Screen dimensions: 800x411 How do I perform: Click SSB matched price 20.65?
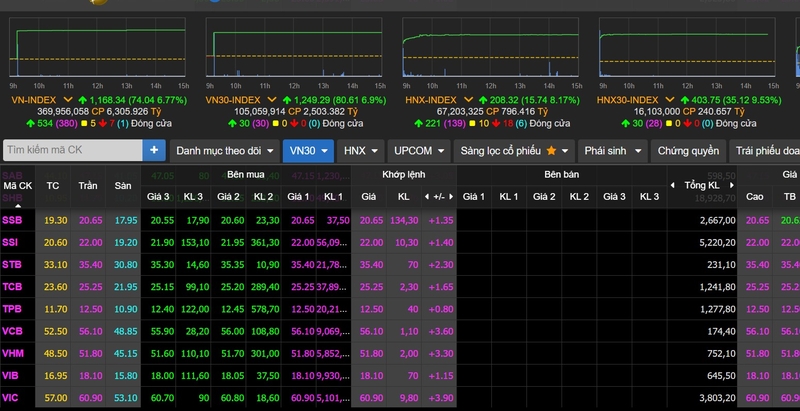coord(371,220)
